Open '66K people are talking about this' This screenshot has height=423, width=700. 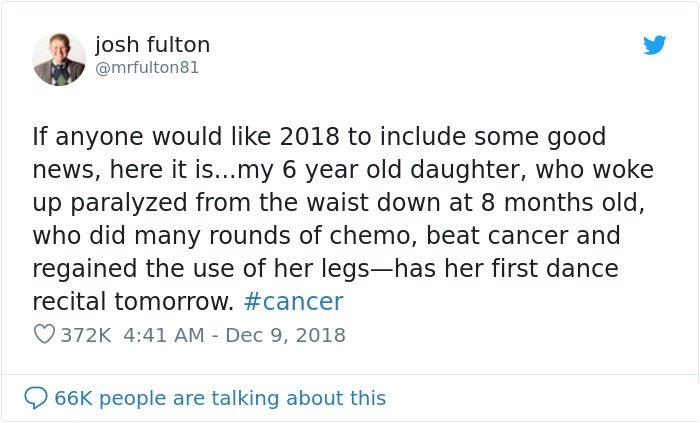(220, 398)
